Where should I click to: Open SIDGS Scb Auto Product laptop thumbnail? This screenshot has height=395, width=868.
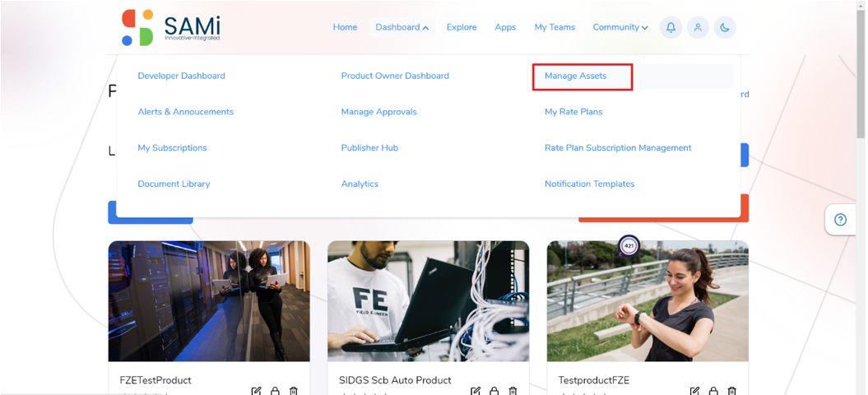429,301
